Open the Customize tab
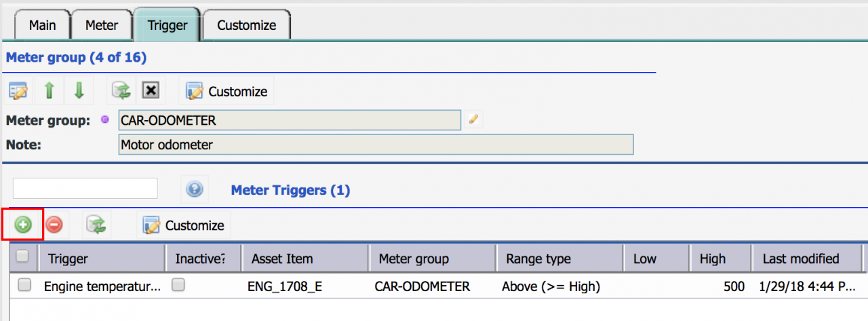This screenshot has height=321, width=868. [246, 25]
